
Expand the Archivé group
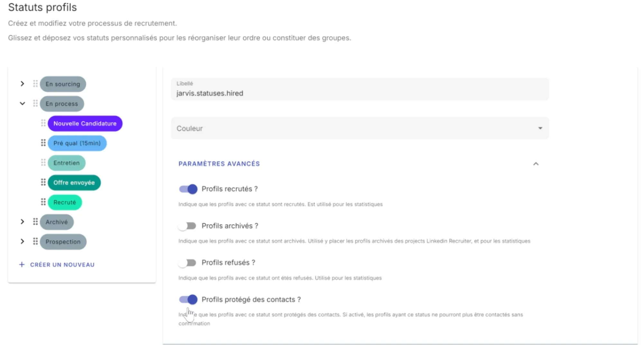click(x=22, y=222)
